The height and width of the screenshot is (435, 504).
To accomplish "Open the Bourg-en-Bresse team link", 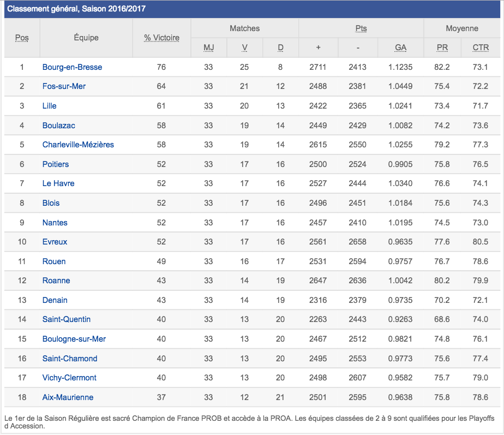I will (x=73, y=67).
